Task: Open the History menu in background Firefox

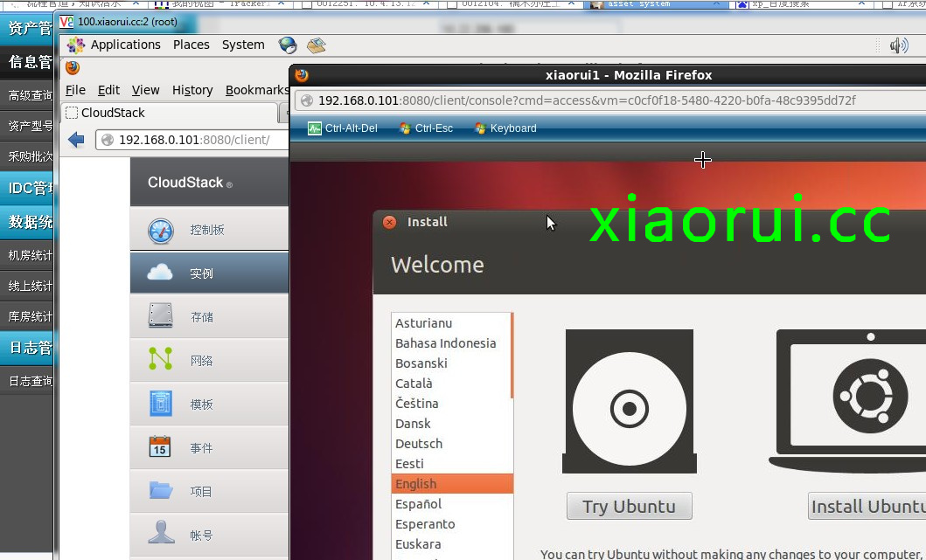Action: 191,90
